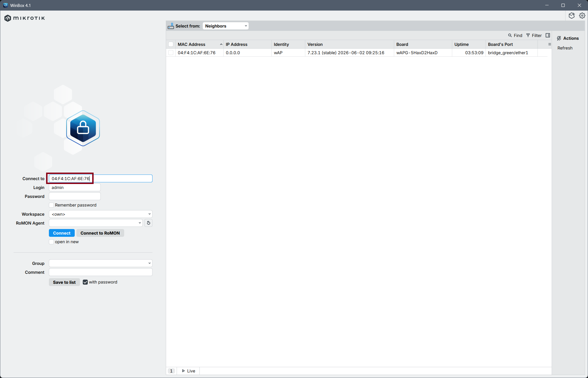This screenshot has width=588, height=378.
Task: Click the bridge_green/ether1 cell
Action: (x=511, y=53)
